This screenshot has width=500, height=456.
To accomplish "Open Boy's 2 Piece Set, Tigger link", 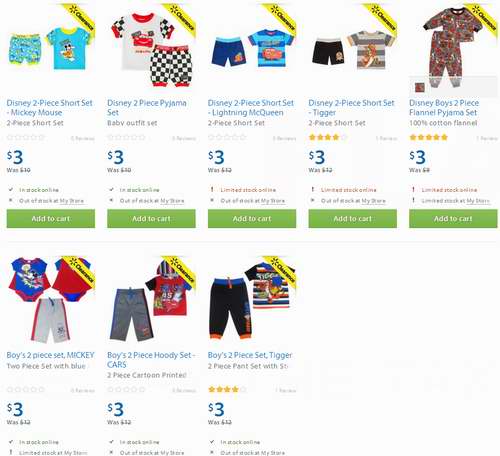I will [x=250, y=355].
